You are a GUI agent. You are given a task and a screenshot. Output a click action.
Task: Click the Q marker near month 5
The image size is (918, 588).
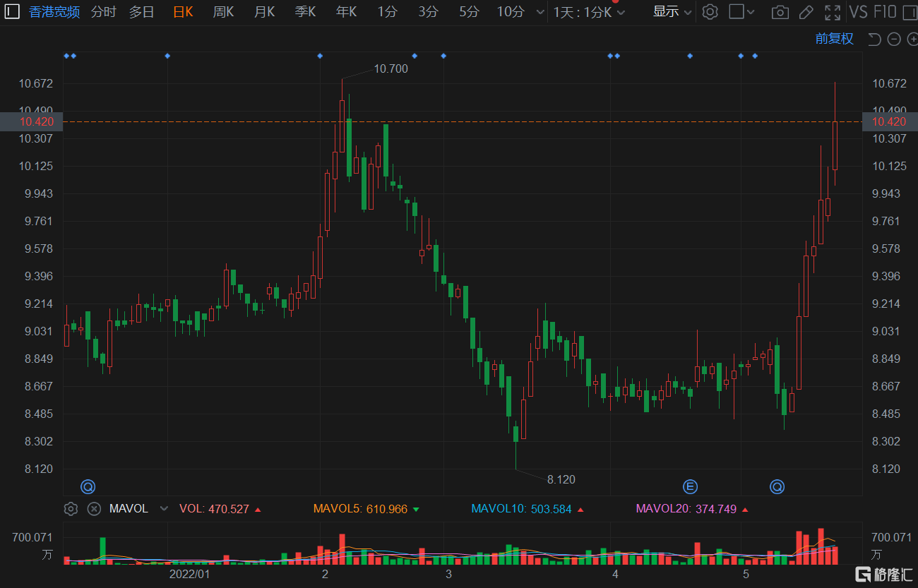pyautogui.click(x=777, y=486)
